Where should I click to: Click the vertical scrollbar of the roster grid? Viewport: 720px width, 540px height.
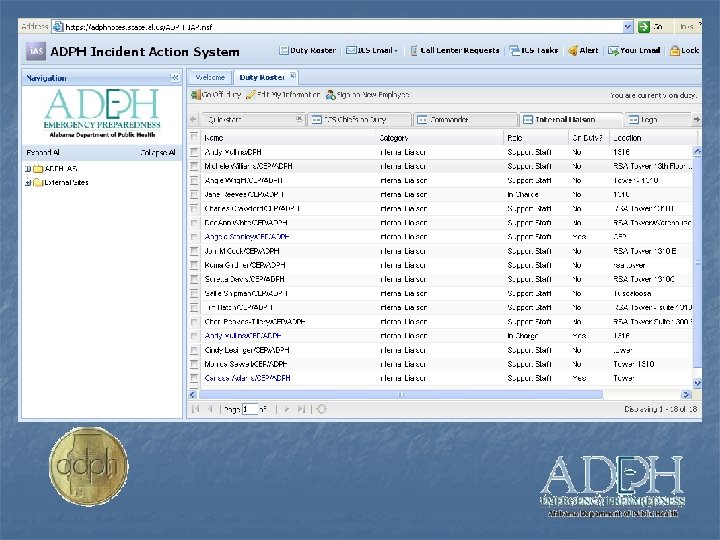pyautogui.click(x=698, y=262)
